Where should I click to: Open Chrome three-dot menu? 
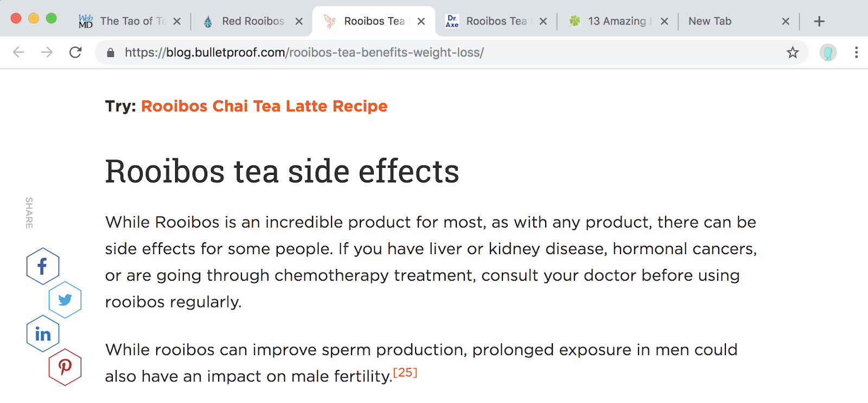(856, 53)
